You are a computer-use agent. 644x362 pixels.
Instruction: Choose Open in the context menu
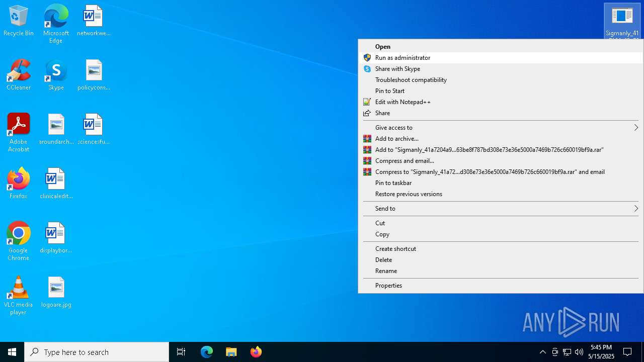tap(501, 47)
